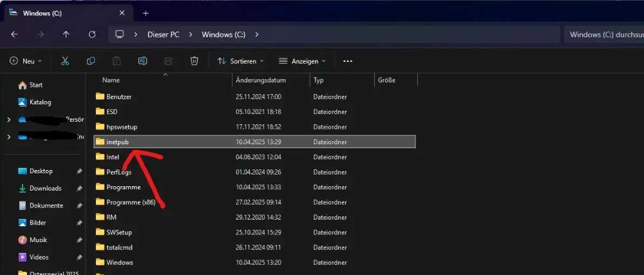Click the pin icon next to Dokumente
Screen dimensions: 644x275
[79, 205]
